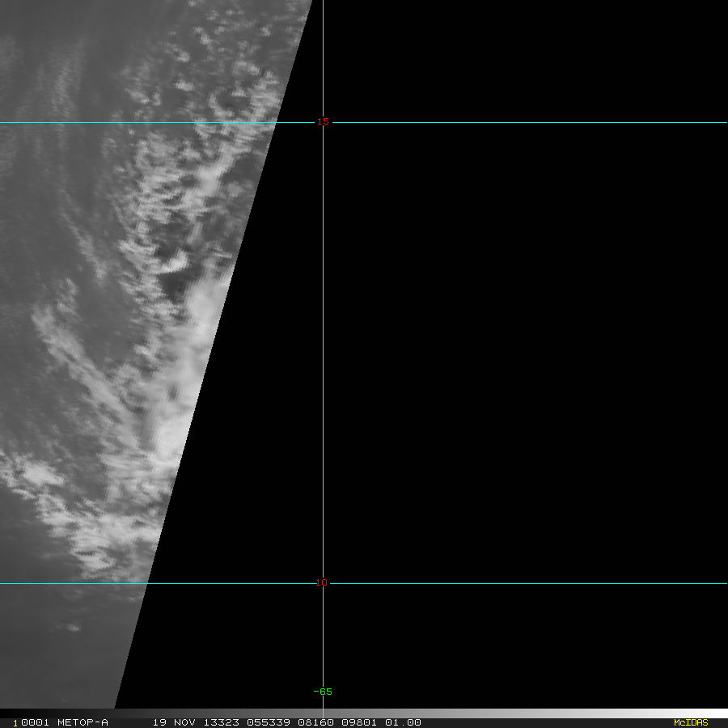This screenshot has height=728, width=728.
Task: Click the 19 NOV date text
Action: pyautogui.click(x=175, y=722)
